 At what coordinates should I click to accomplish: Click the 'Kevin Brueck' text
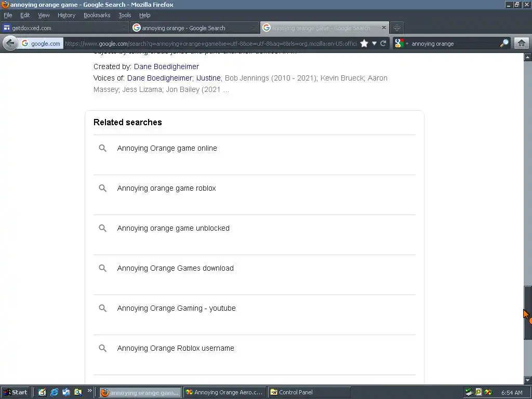click(x=342, y=78)
